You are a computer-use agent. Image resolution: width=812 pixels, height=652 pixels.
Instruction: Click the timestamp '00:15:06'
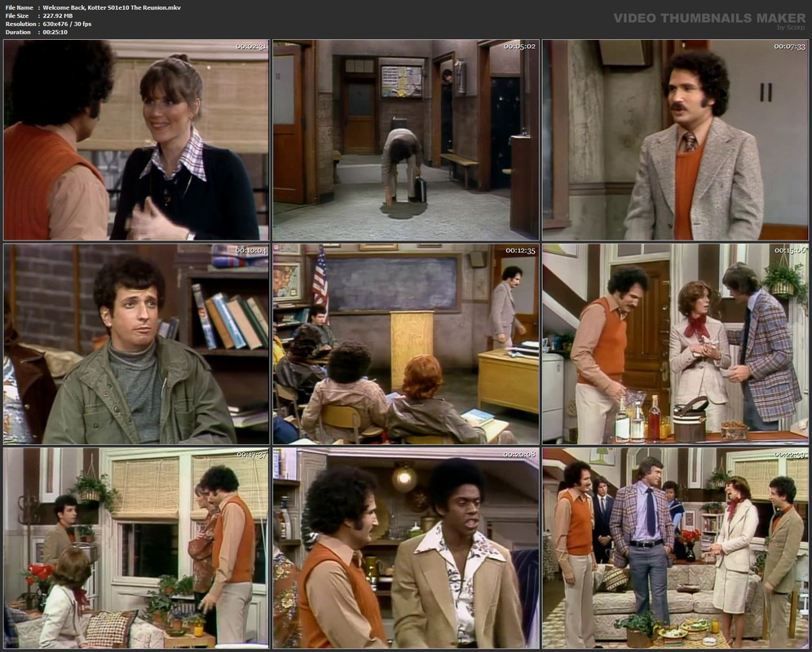click(x=790, y=250)
